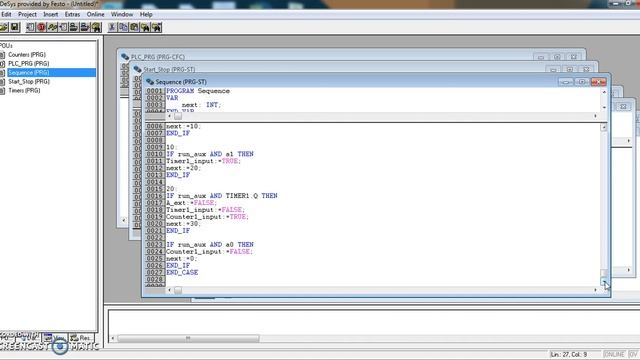Click the Copy toolbar icon

pos(123,27)
